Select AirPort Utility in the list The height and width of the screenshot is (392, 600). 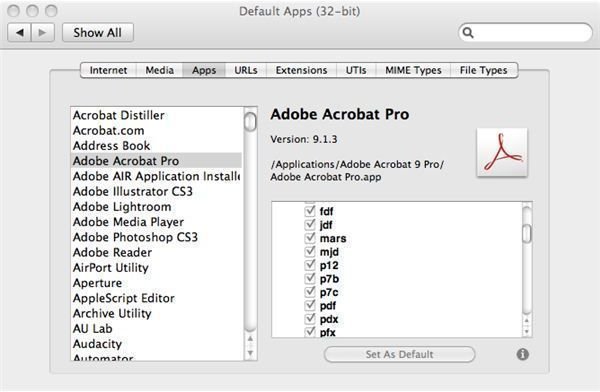pyautogui.click(x=157, y=268)
